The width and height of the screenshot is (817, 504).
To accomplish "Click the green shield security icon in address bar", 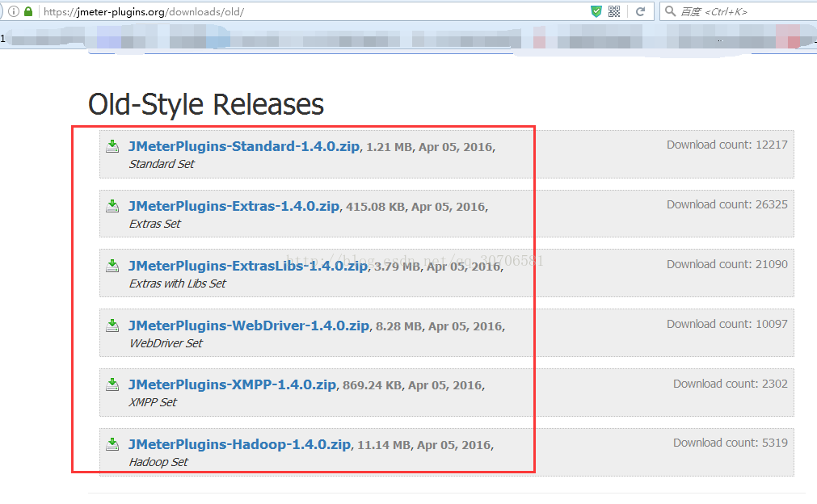I will (596, 11).
